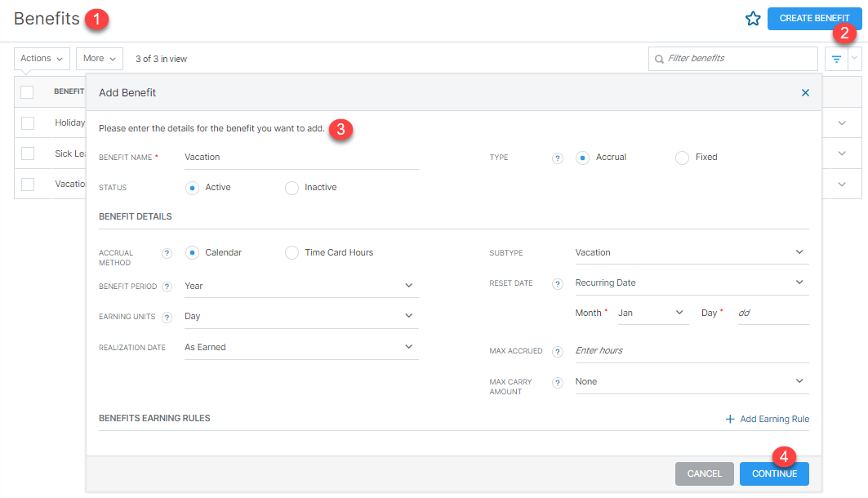Screen dimensions: 868x498
Task: Click the Earning Units help icon
Action: click(167, 318)
